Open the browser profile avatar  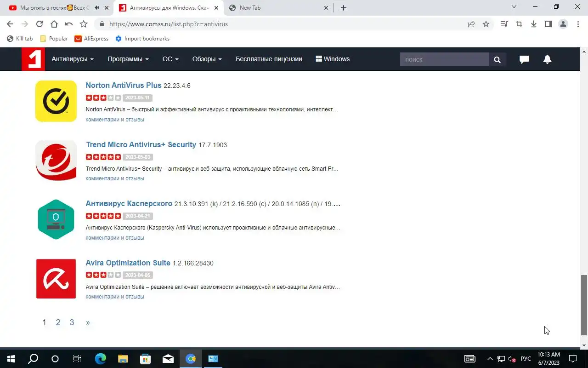tap(563, 24)
